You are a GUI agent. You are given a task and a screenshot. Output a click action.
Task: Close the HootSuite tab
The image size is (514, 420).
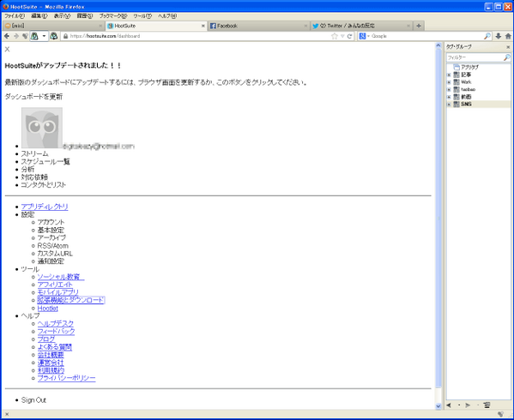tap(203, 26)
